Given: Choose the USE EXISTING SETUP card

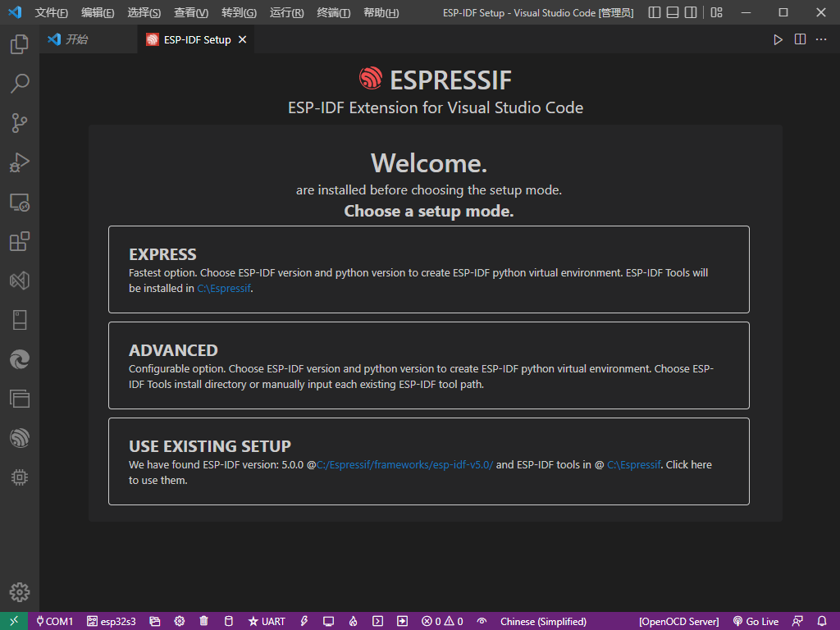Looking at the screenshot, I should pos(428,461).
